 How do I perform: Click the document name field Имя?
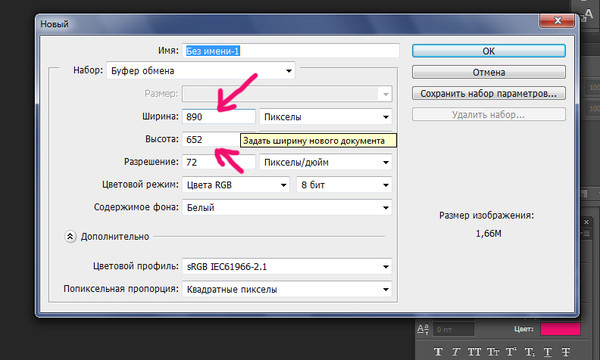point(291,51)
